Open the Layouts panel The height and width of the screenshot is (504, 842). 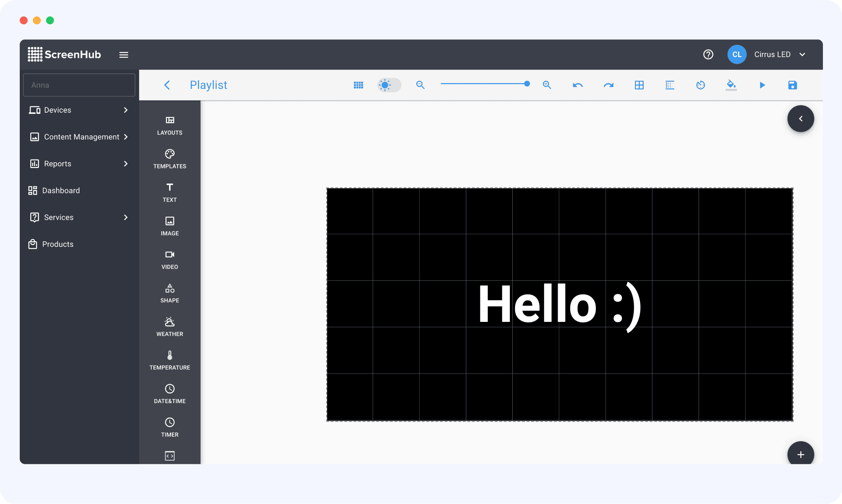click(x=169, y=125)
